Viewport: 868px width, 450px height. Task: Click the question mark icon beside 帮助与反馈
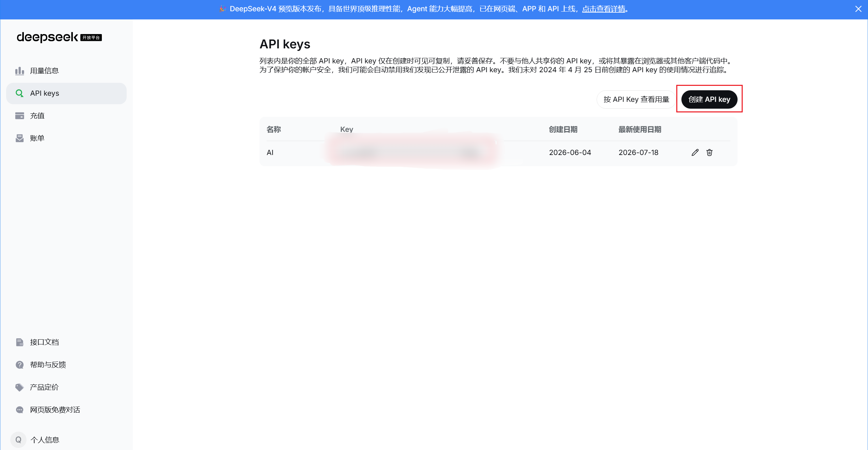tap(19, 365)
